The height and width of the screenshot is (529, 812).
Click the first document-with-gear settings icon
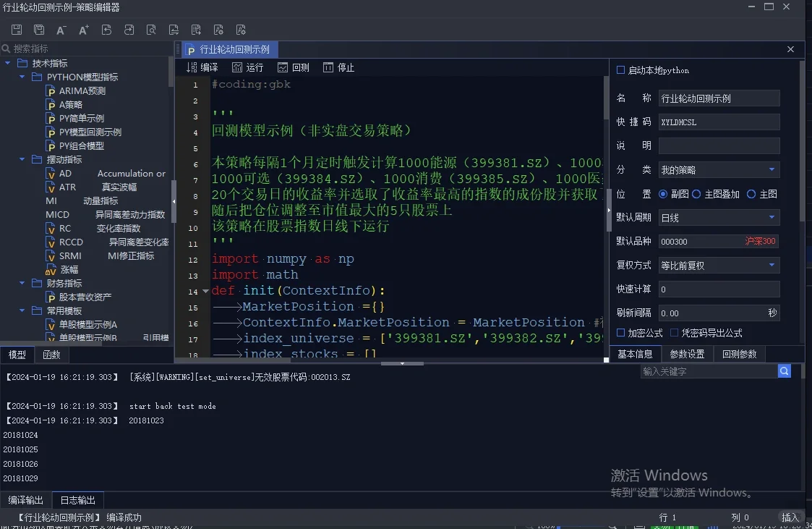tap(218, 30)
